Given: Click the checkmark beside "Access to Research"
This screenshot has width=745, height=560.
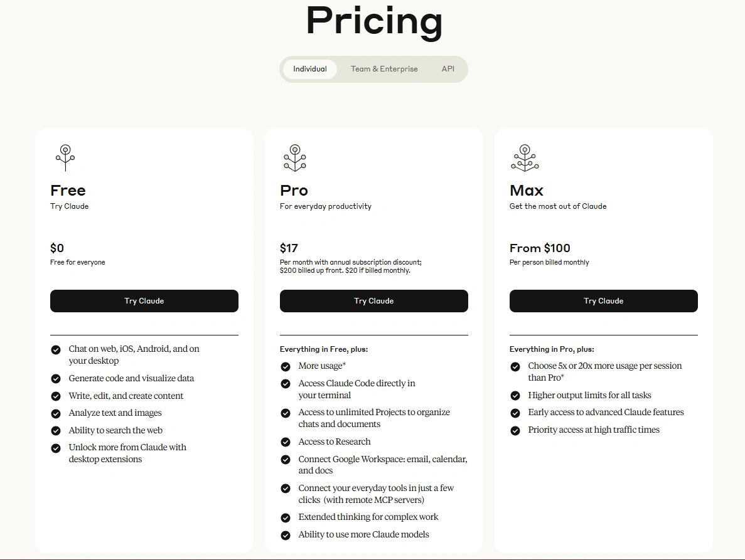Looking at the screenshot, I should click(x=284, y=441).
